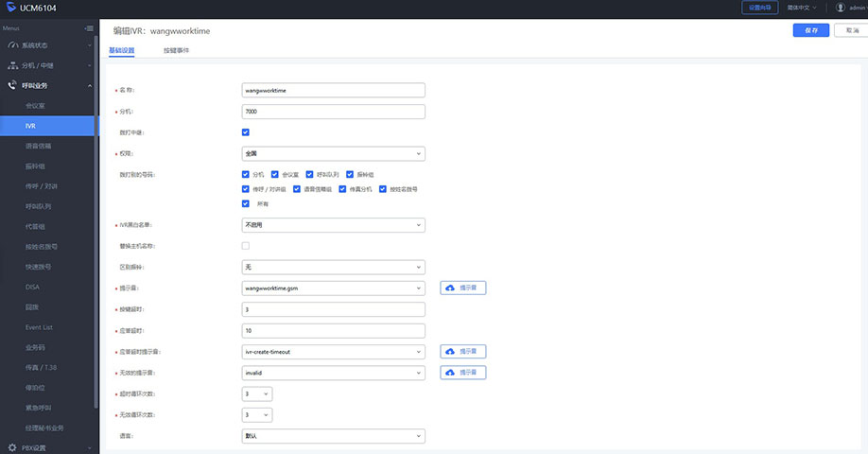
Task: Open the 提示音 dropdown showing wangwworktime.gsm
Action: (x=333, y=288)
